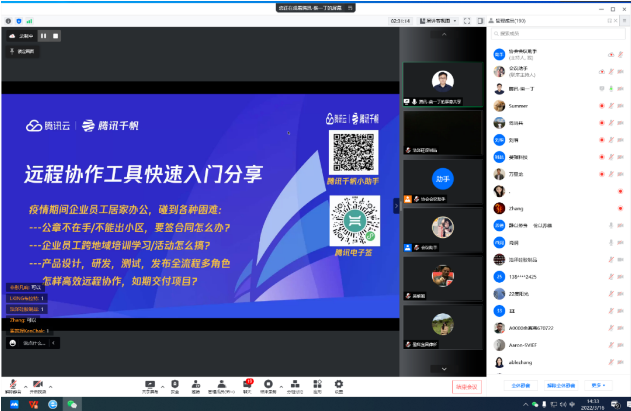Show next video thumbnails with down chevron
The width and height of the screenshot is (631, 411).
[x=444, y=369]
